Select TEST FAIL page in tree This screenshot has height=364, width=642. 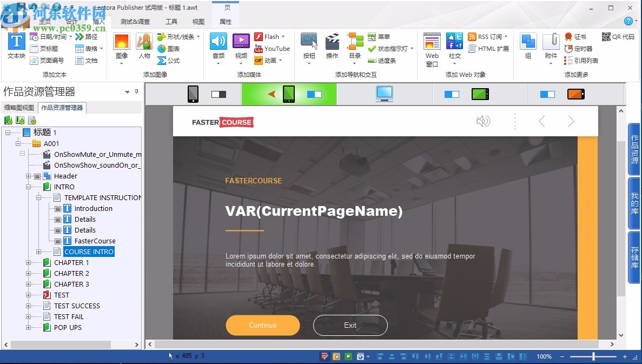[x=69, y=316]
